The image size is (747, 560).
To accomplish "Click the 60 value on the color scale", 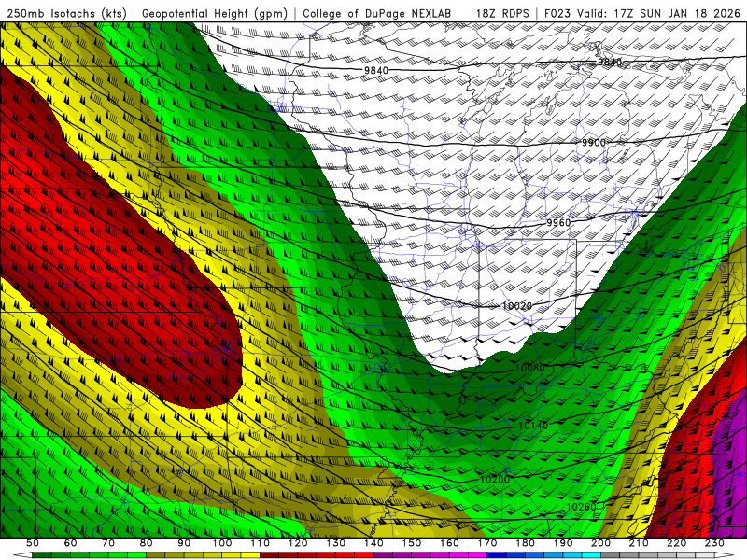I will point(70,543).
